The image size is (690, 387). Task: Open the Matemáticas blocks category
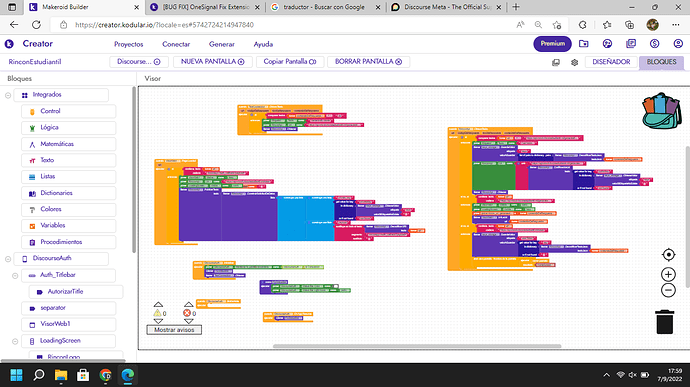(68, 144)
